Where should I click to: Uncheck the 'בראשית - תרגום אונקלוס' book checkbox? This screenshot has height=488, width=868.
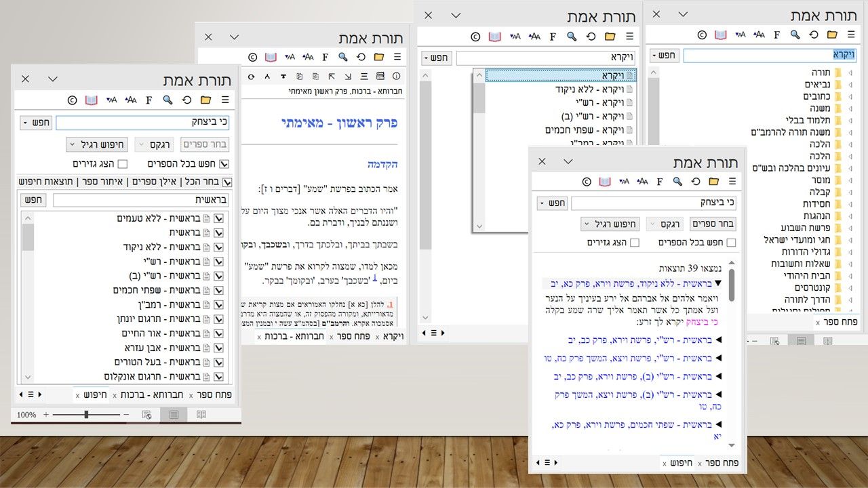218,376
